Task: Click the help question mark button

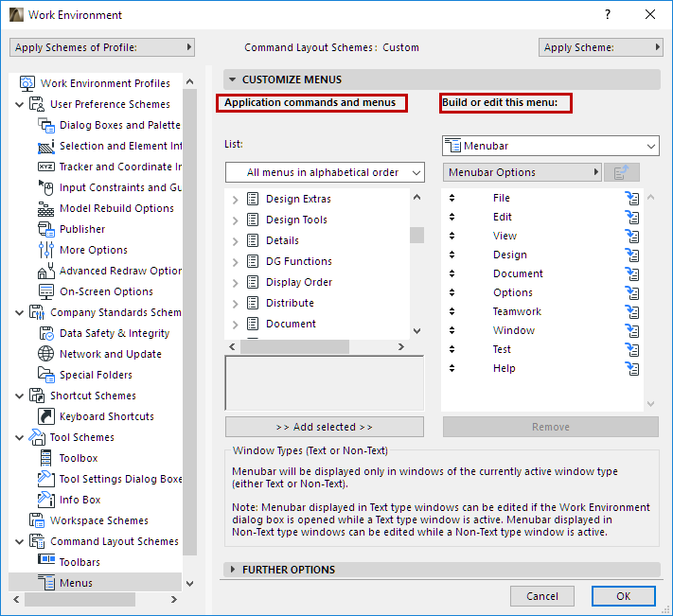Action: click(x=608, y=14)
